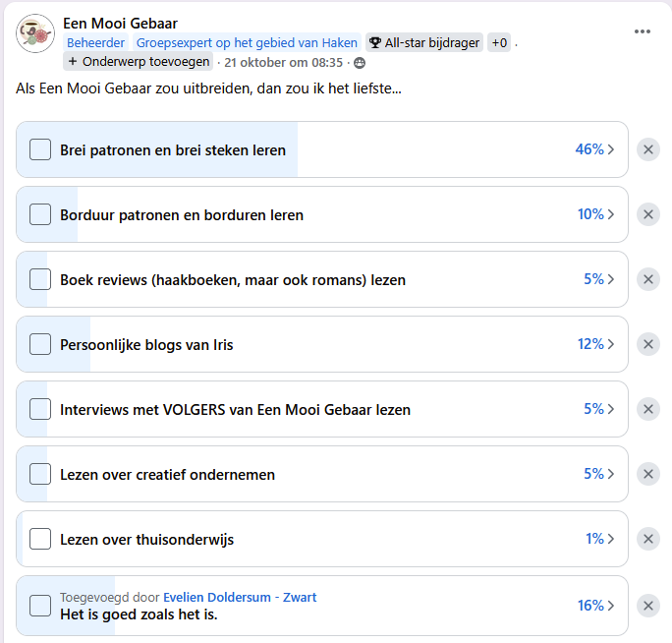Open the 'Een Mooi Gebaar' page name link
The image size is (672, 643).
(x=120, y=23)
